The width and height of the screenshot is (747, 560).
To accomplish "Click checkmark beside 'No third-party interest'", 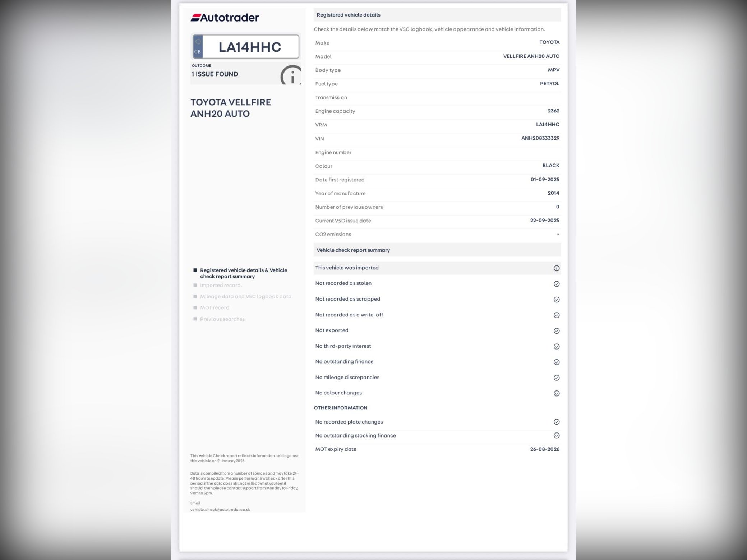I will tap(556, 346).
